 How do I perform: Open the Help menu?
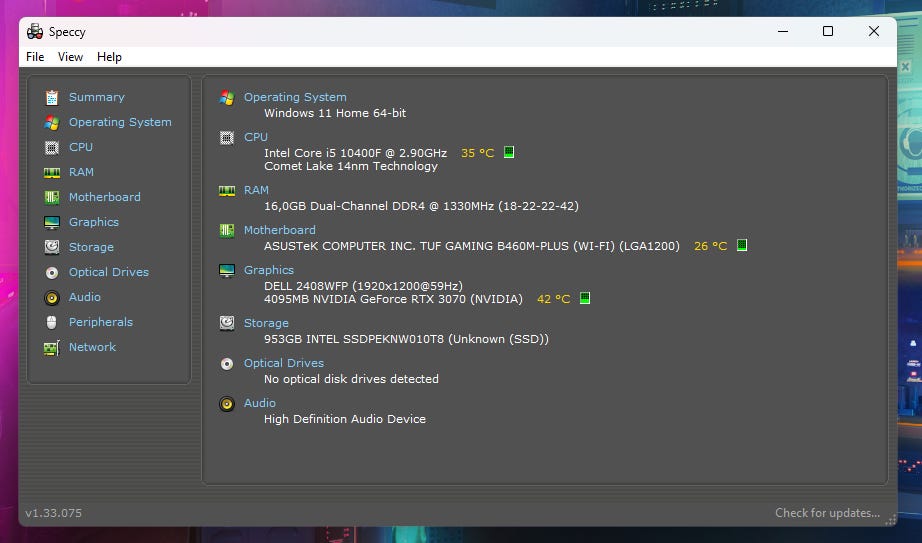coord(109,57)
